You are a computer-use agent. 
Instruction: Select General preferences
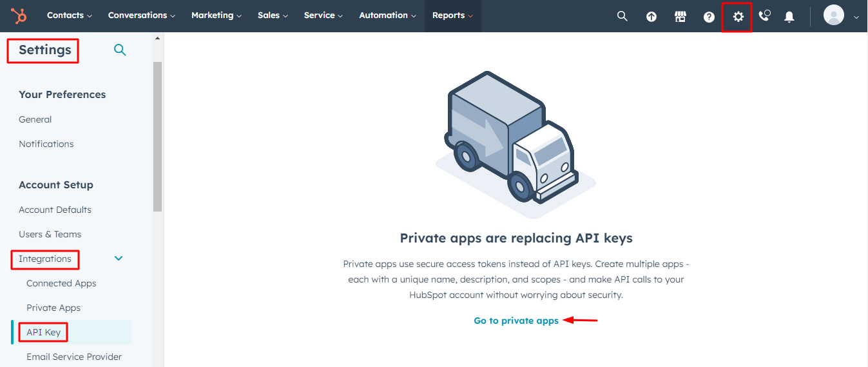(x=35, y=119)
